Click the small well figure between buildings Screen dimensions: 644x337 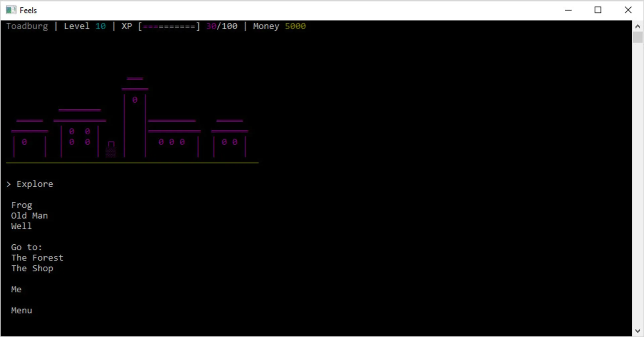(111, 149)
